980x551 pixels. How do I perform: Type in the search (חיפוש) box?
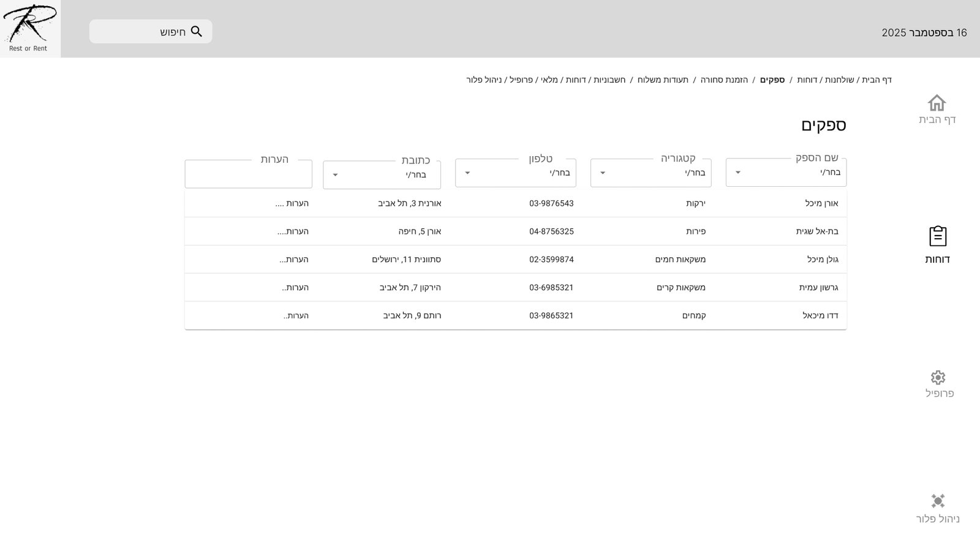(x=141, y=32)
